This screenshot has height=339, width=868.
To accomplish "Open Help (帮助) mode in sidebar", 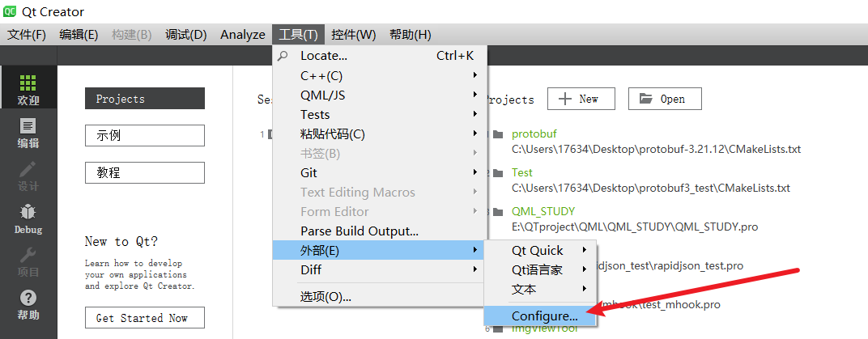I will coord(28,305).
